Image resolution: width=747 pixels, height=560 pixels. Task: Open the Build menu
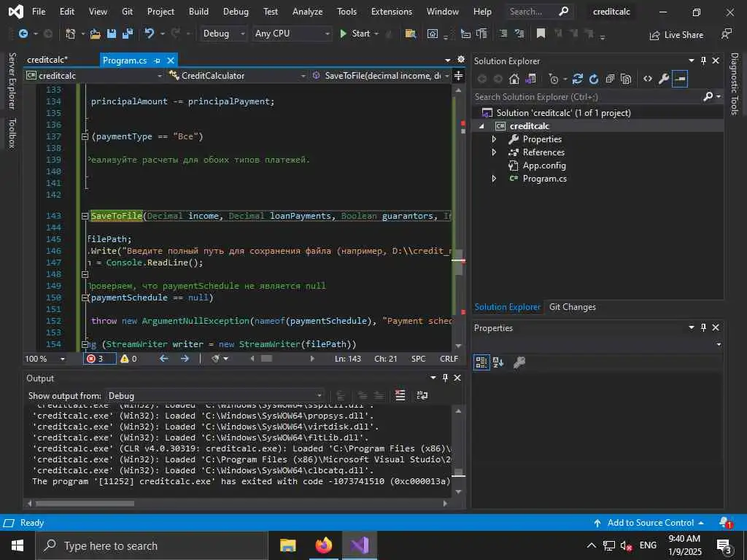click(198, 12)
